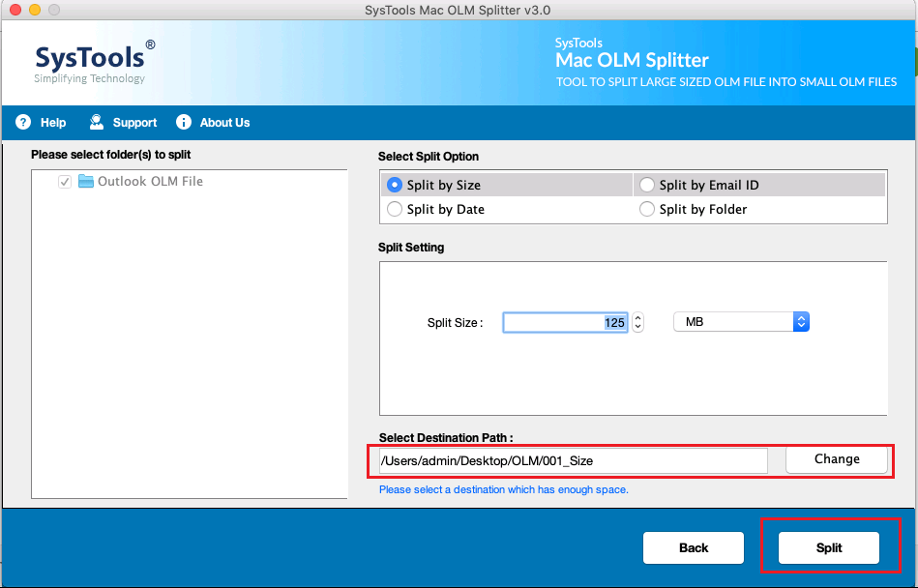Viewport: 918px width, 588px height.
Task: Click the 'Select Destination Path :' label
Action: click(446, 438)
